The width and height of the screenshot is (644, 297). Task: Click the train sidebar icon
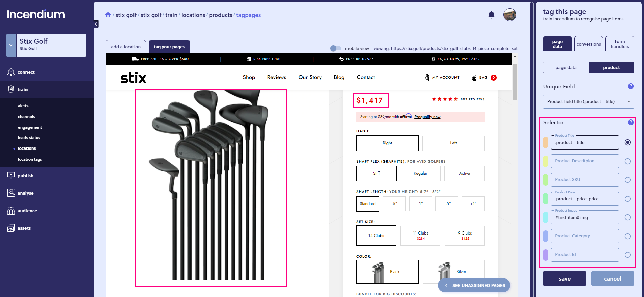pos(11,89)
